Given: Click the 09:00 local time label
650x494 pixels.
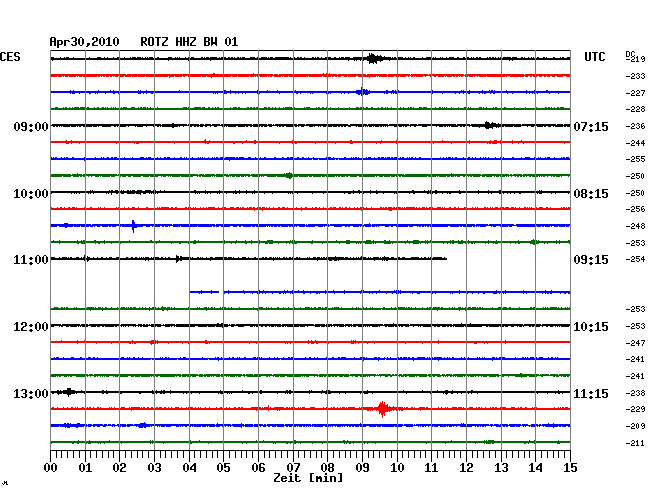Looking at the screenshot, I should 31,126.
